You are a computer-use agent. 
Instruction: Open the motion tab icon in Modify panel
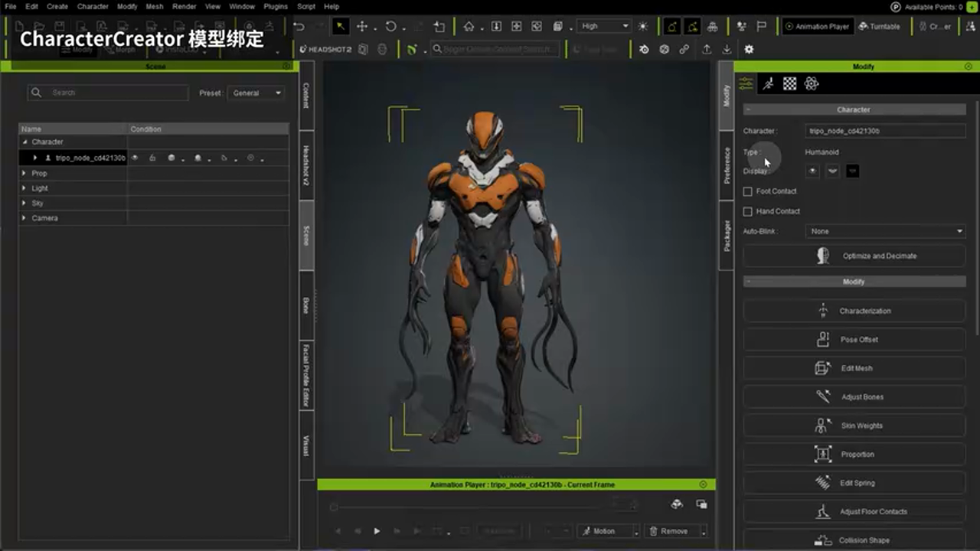[x=768, y=83]
